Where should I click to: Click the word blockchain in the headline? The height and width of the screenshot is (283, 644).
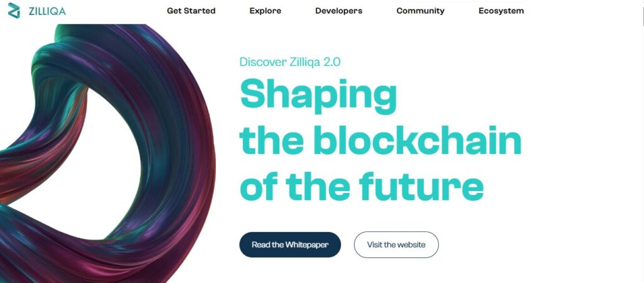(417, 141)
